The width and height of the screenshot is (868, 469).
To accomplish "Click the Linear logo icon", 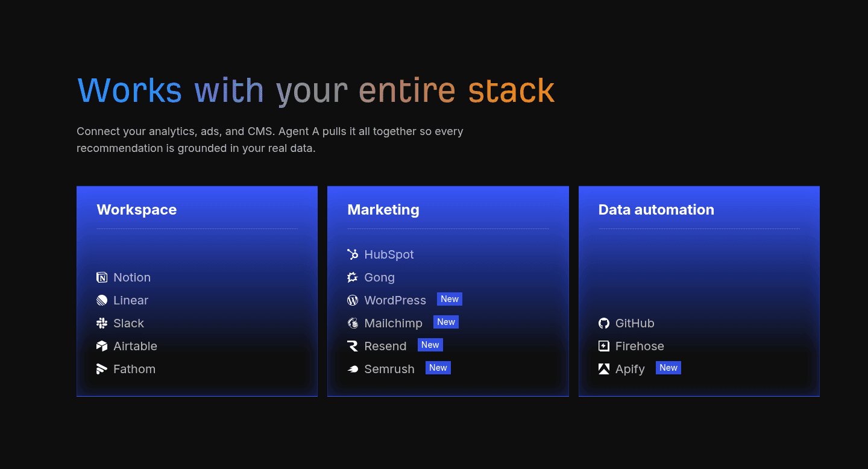I will coord(102,300).
